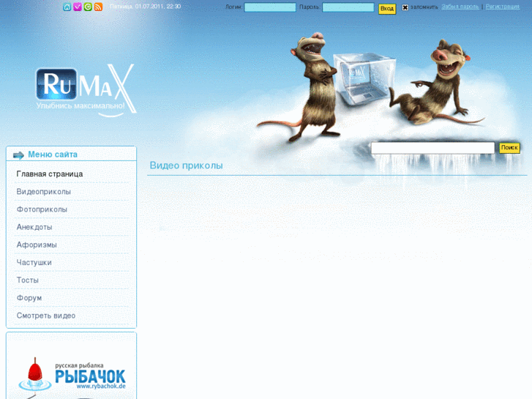Open Форум menu item
Screen dimensions: 532x399
pos(29,298)
